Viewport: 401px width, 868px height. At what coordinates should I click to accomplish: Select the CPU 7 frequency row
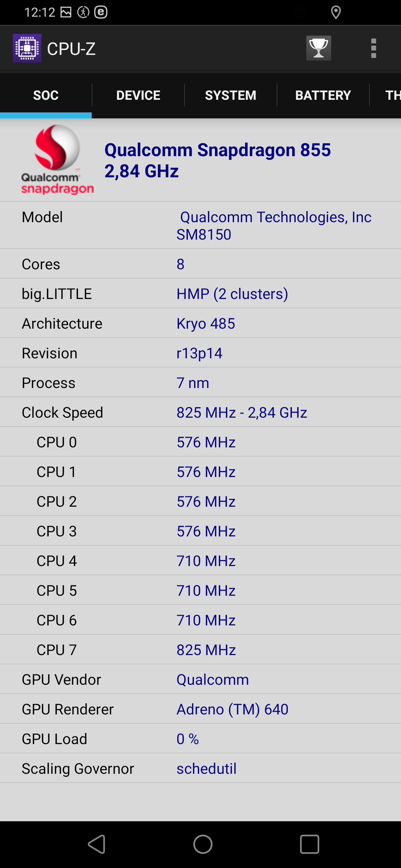tap(200, 650)
